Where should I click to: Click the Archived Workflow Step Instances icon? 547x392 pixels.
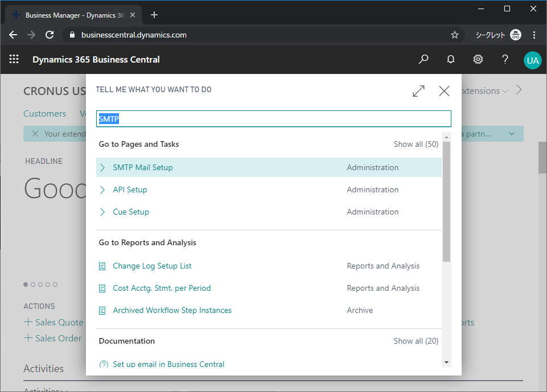[x=102, y=311]
